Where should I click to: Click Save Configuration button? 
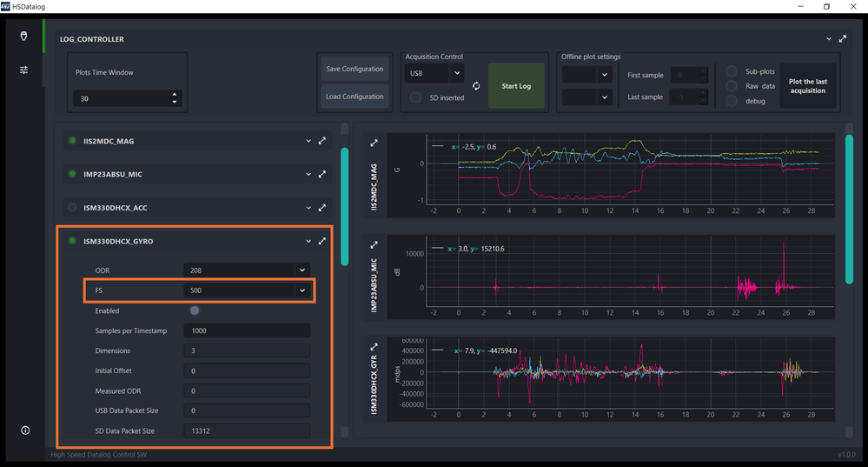click(354, 69)
